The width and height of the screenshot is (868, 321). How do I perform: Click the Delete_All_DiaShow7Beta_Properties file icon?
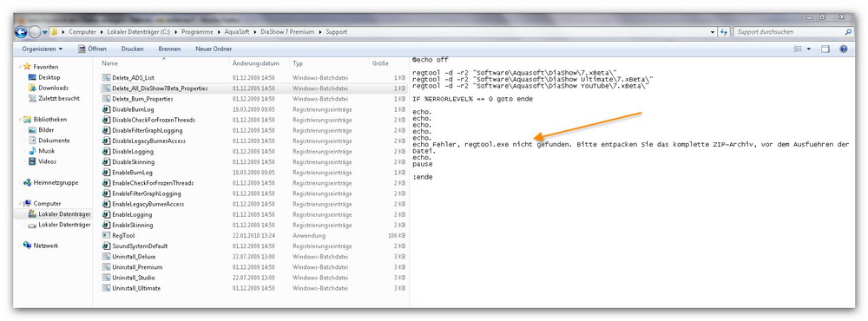pyautogui.click(x=106, y=88)
